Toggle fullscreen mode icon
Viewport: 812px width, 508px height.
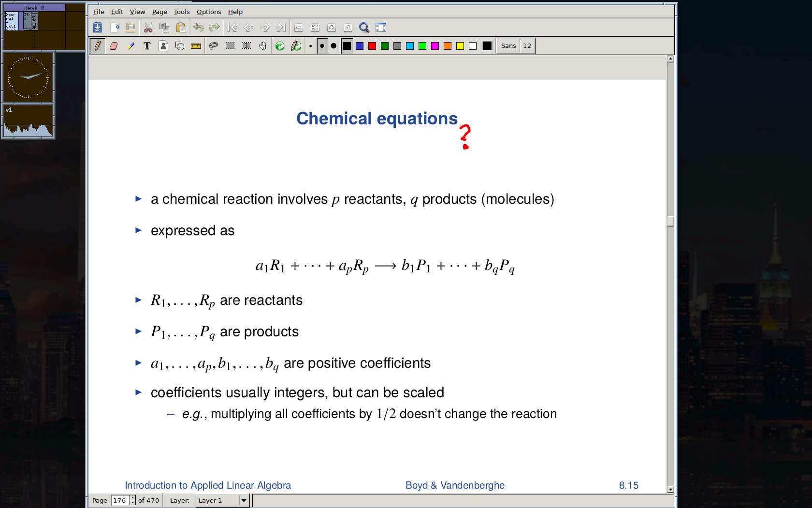coord(381,28)
